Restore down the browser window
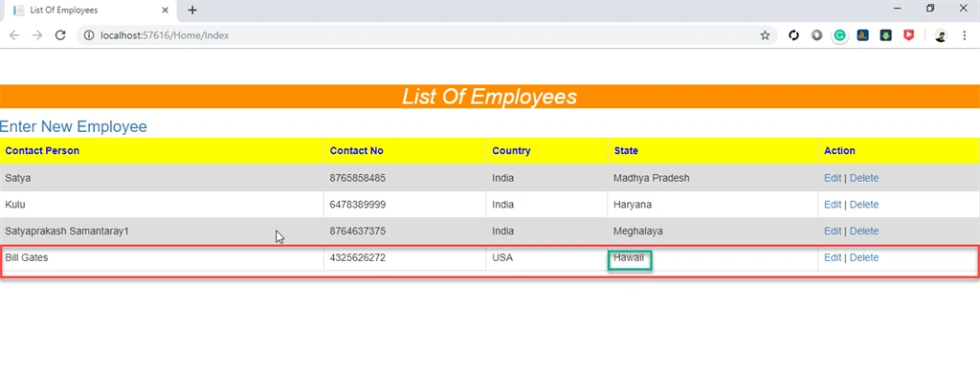980x375 pixels. coord(930,8)
